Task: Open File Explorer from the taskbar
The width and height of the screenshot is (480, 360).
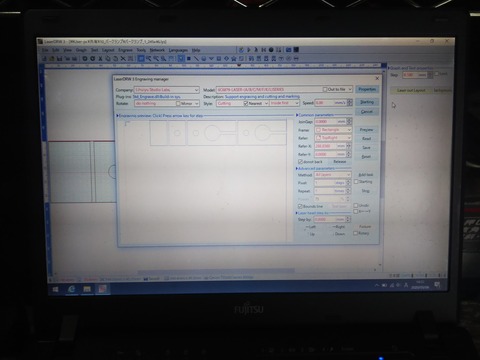Action: [87, 289]
